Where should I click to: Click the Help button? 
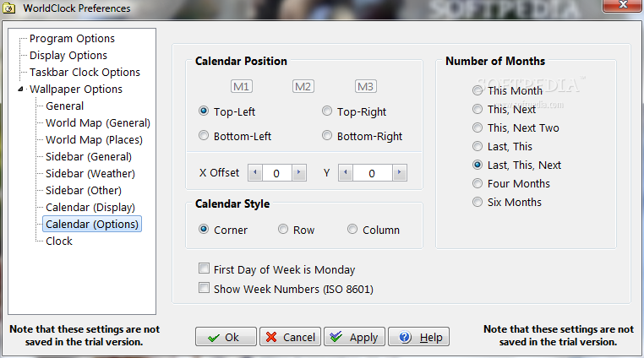coord(418,337)
